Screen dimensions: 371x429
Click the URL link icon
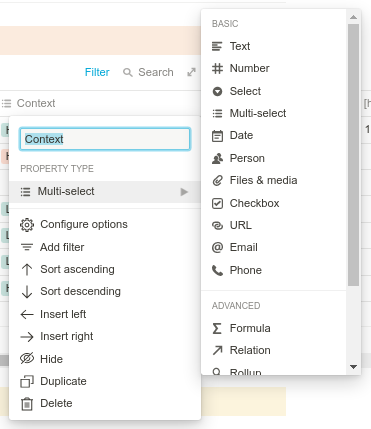[217, 225]
